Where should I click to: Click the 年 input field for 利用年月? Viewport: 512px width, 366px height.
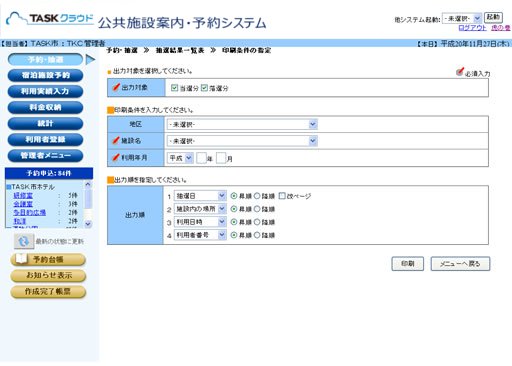point(201,158)
